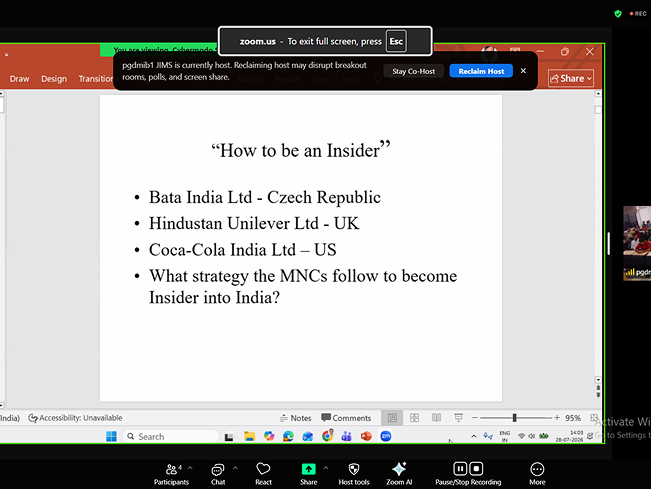Click the slide title "How to be an Insider"

tap(301, 150)
